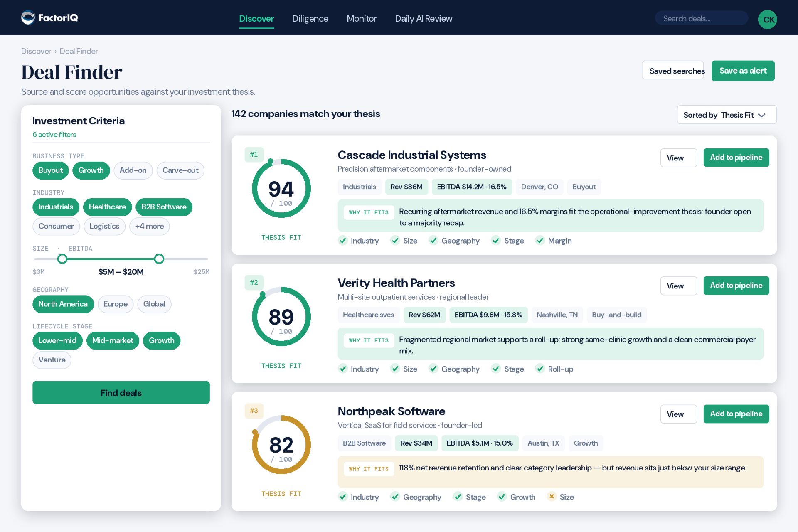Toggle the Lower-mid lifecycle stage filter
The width and height of the screenshot is (798, 532).
(x=57, y=341)
